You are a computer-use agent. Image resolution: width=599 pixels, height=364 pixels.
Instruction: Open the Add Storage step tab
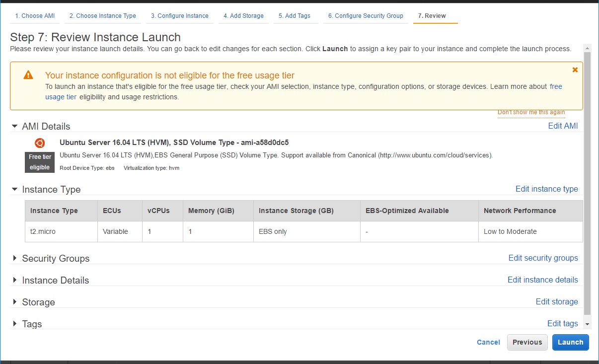pos(243,16)
